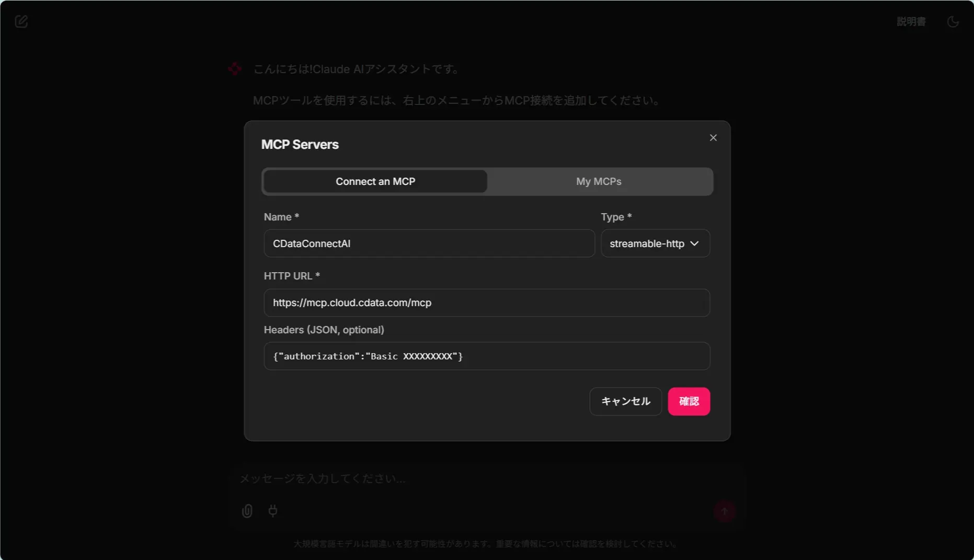
Task: Select the Connect an MCP tab
Action: coord(375,181)
